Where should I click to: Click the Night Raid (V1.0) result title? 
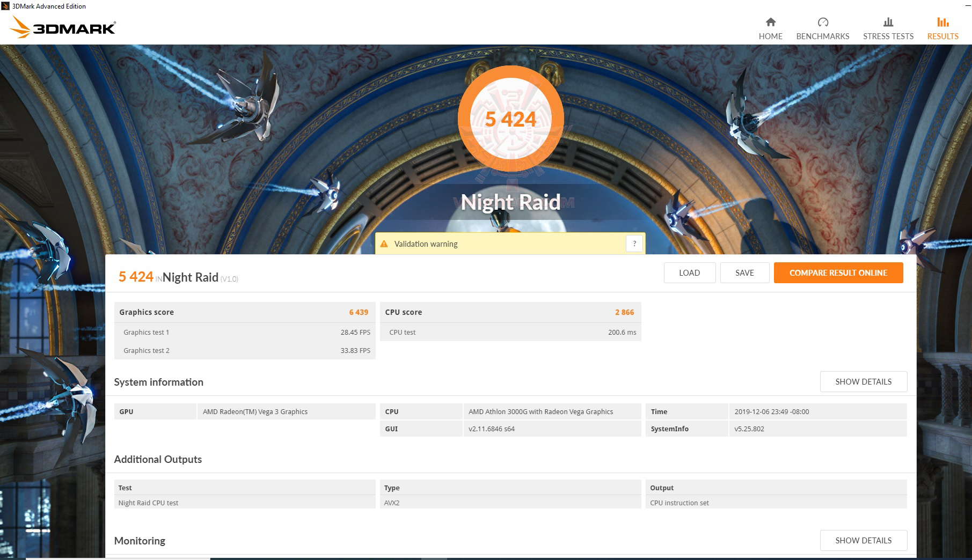(x=200, y=277)
